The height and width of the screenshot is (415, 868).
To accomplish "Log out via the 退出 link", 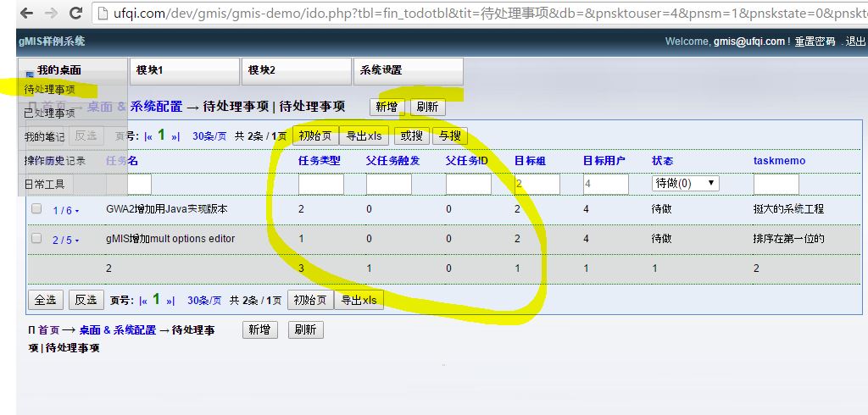I will [855, 41].
